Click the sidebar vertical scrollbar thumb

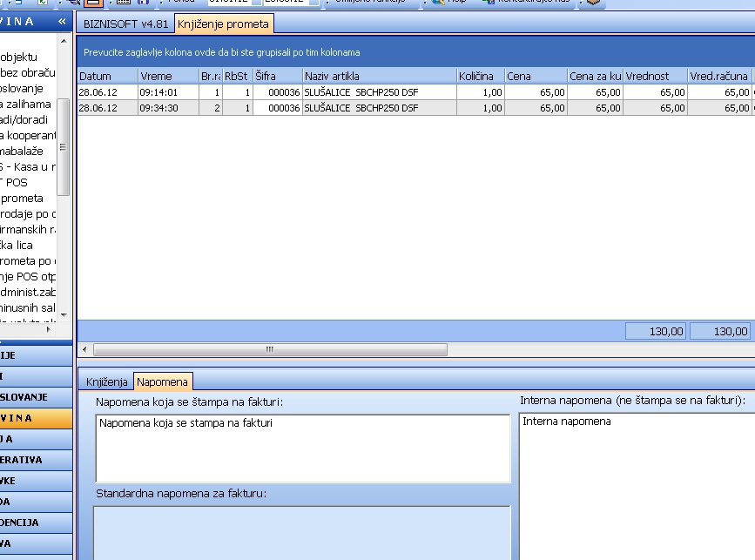pyautogui.click(x=64, y=146)
